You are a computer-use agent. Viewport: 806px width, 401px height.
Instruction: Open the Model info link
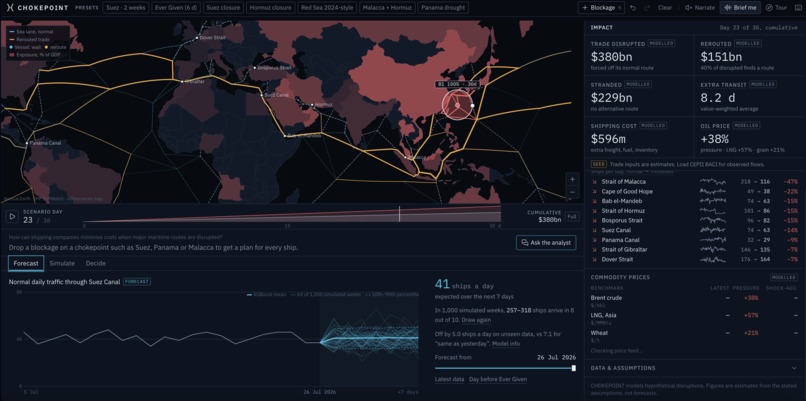click(x=506, y=343)
